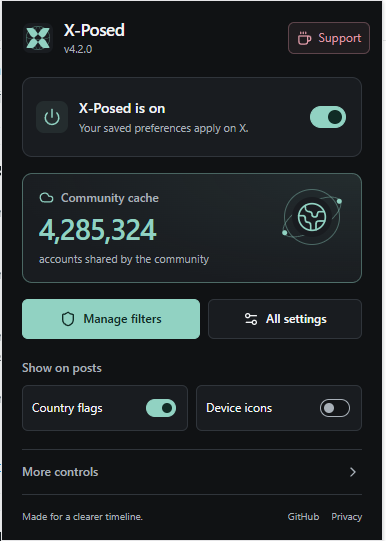Click the 'More controls' label text

tap(60, 472)
